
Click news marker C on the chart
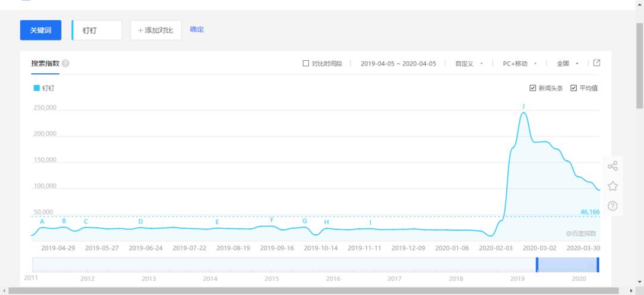86,222
